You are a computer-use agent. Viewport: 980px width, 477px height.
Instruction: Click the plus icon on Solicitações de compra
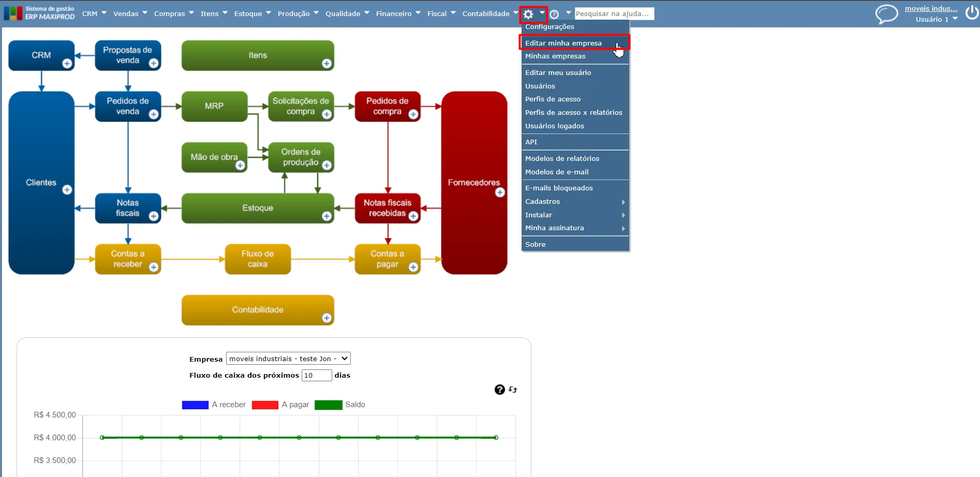click(x=326, y=114)
